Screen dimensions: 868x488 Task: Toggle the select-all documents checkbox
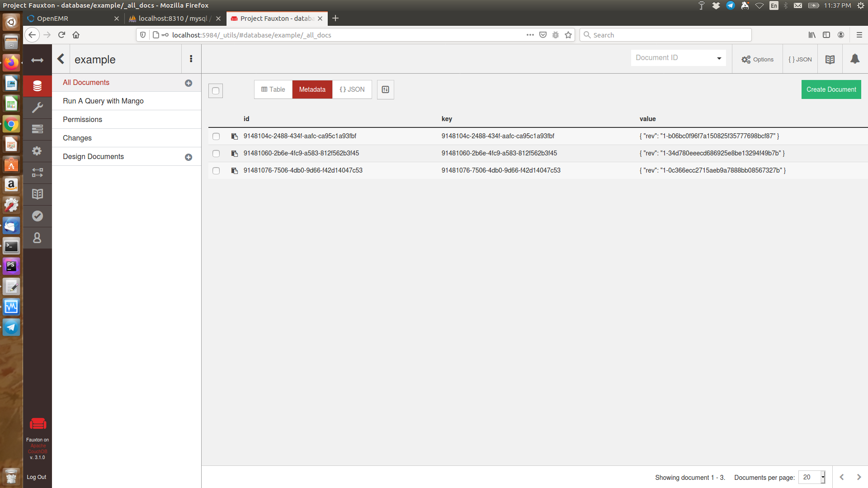(x=215, y=91)
